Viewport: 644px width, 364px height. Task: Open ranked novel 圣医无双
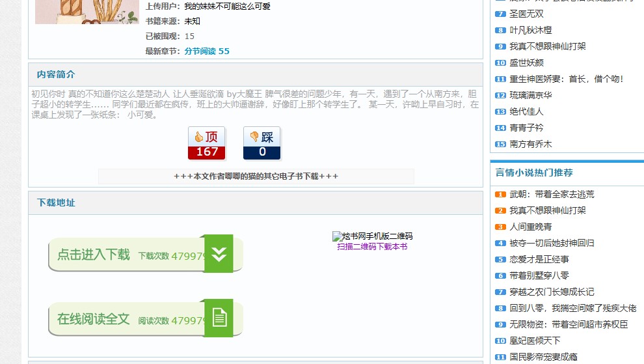point(526,14)
